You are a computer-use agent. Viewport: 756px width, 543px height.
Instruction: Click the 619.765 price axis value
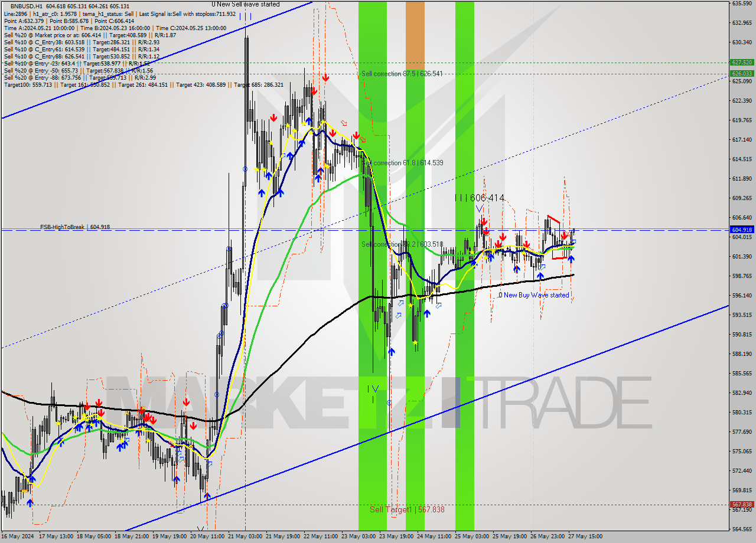coord(741,120)
